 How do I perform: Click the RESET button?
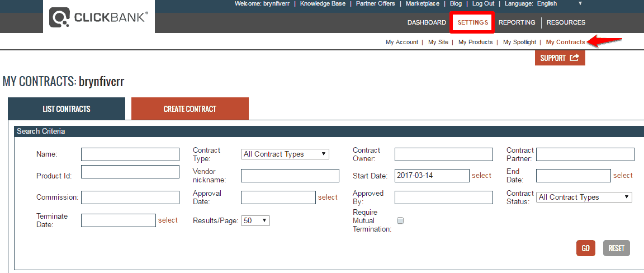point(616,248)
